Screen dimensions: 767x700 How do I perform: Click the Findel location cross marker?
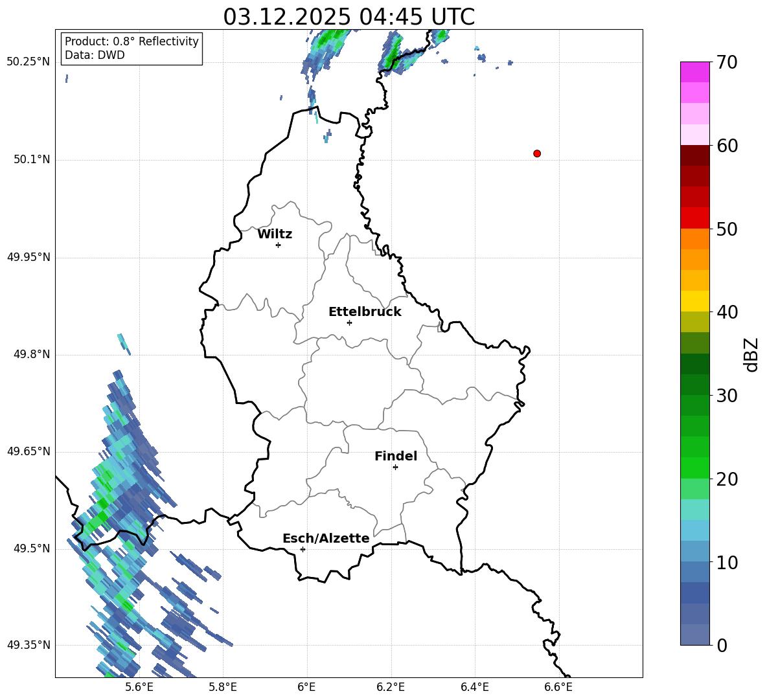tap(395, 468)
